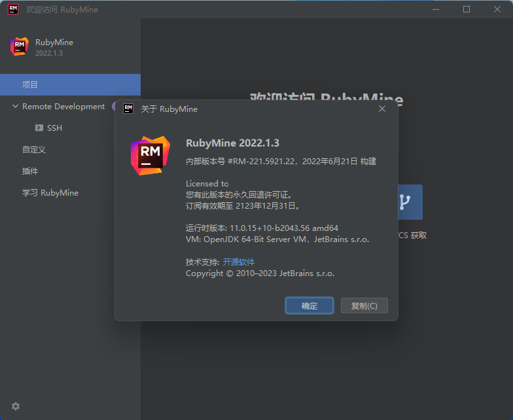
Task: Click the RM icon in About dialog title
Action: tap(128, 109)
